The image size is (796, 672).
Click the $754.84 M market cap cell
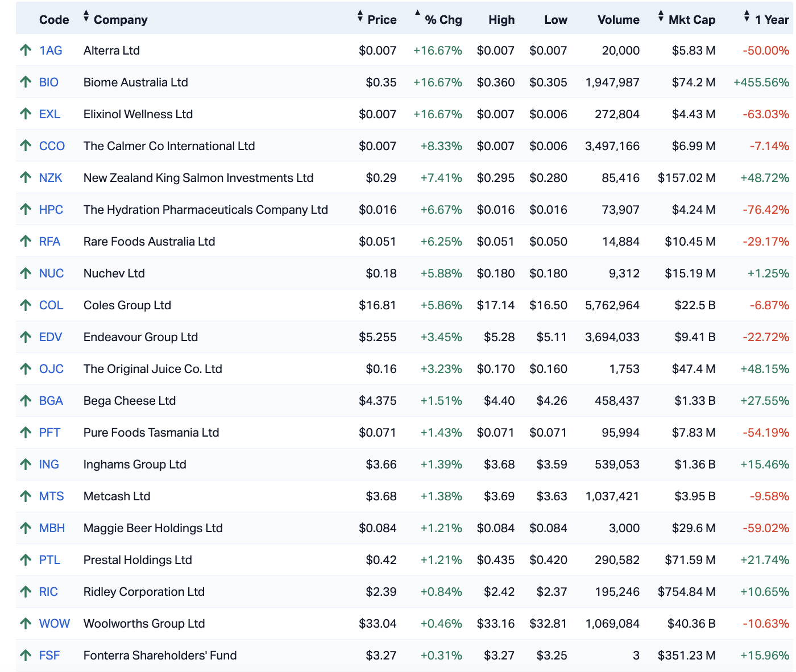click(x=687, y=591)
